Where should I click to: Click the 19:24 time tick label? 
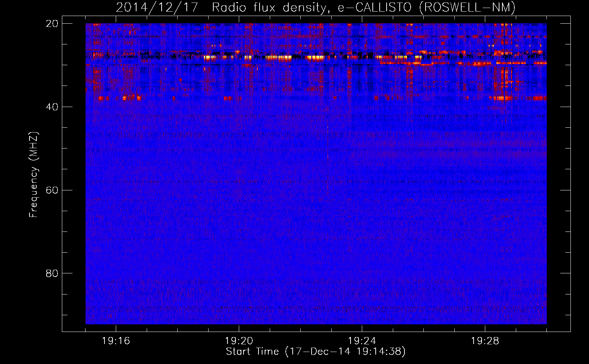pos(362,341)
